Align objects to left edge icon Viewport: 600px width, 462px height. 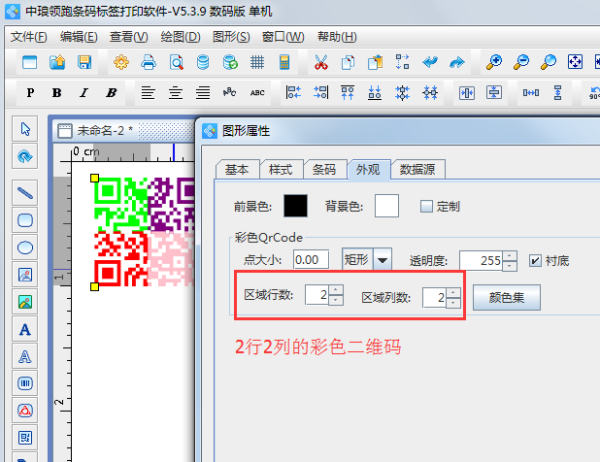[x=293, y=93]
